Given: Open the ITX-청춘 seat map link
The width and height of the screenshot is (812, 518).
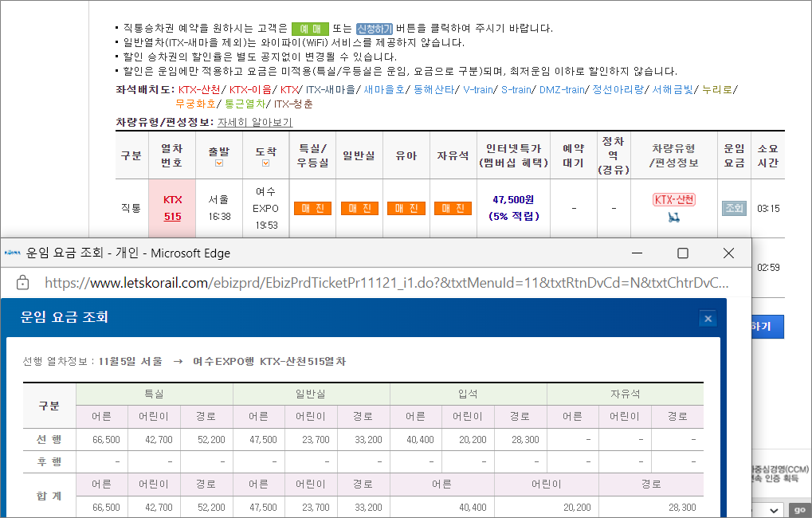Looking at the screenshot, I should (x=293, y=104).
